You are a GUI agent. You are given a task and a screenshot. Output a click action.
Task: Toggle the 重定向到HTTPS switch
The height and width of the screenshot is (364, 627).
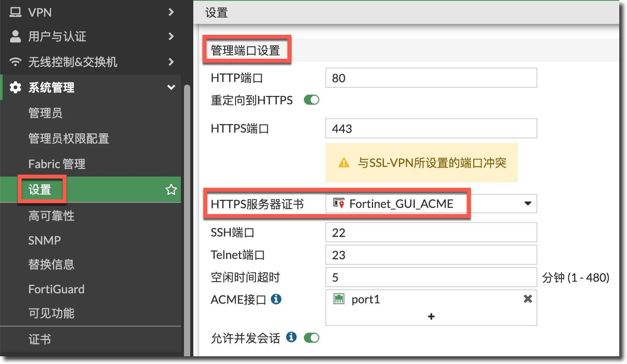tap(311, 100)
